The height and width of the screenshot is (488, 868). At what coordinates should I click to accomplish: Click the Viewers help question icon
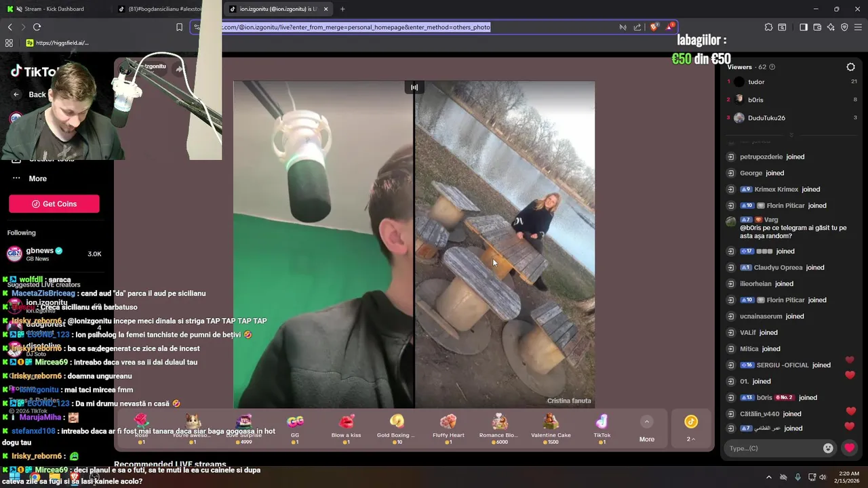772,67
